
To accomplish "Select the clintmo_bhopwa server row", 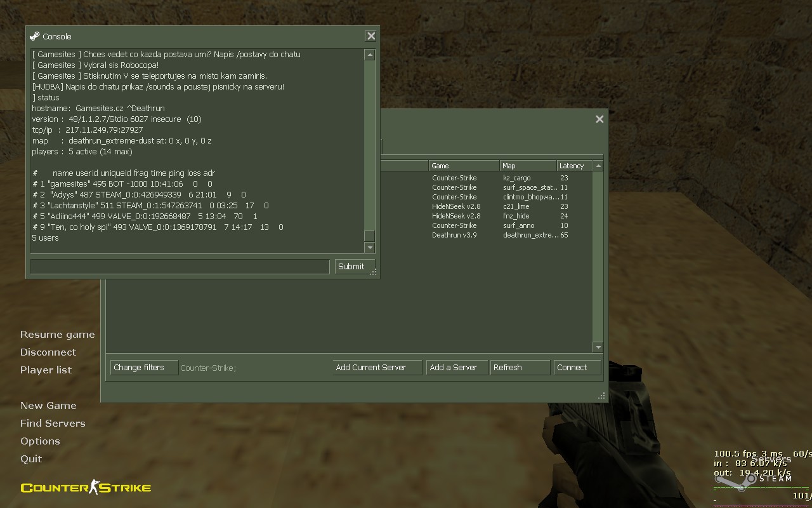I will [x=486, y=197].
